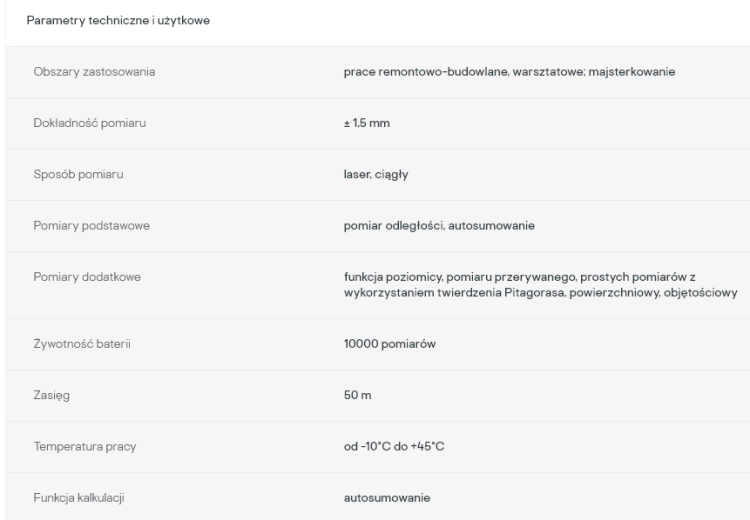Select the 'Zasięg' row label
The width and height of the screenshot is (750, 520).
point(52,395)
